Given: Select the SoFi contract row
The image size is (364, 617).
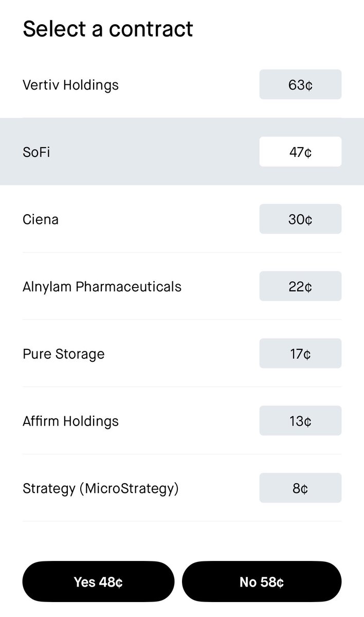Looking at the screenshot, I should [182, 151].
